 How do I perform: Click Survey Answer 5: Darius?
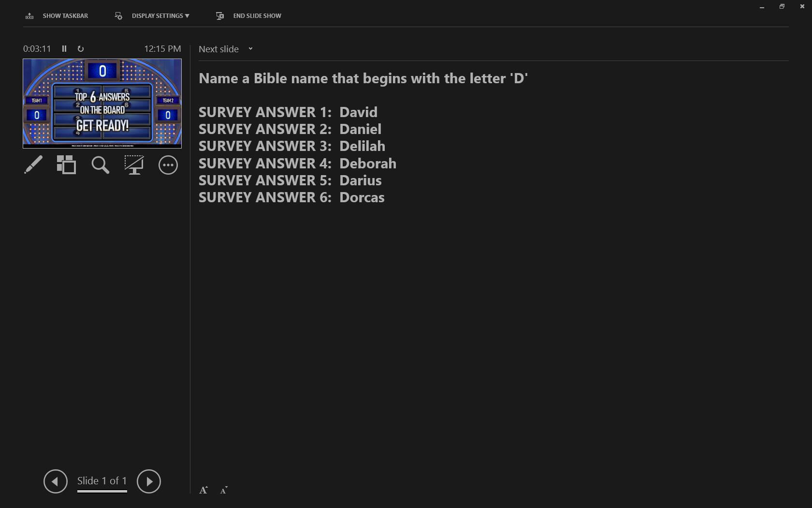pyautogui.click(x=290, y=180)
